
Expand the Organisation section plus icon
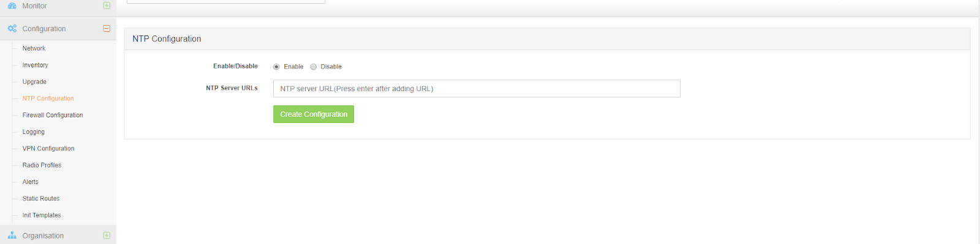click(107, 235)
